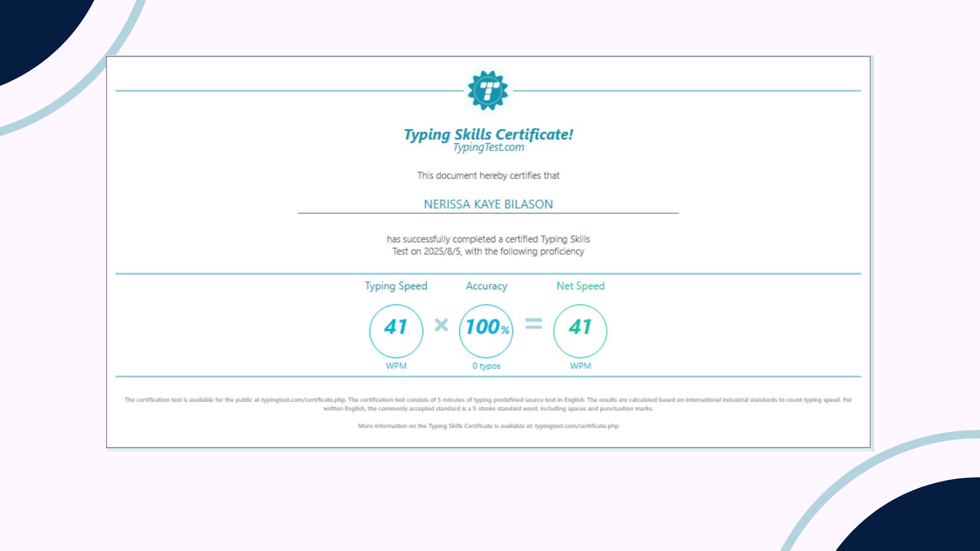The image size is (980, 551).
Task: Click the 'TypingTest.com' subtitle
Action: [x=488, y=147]
